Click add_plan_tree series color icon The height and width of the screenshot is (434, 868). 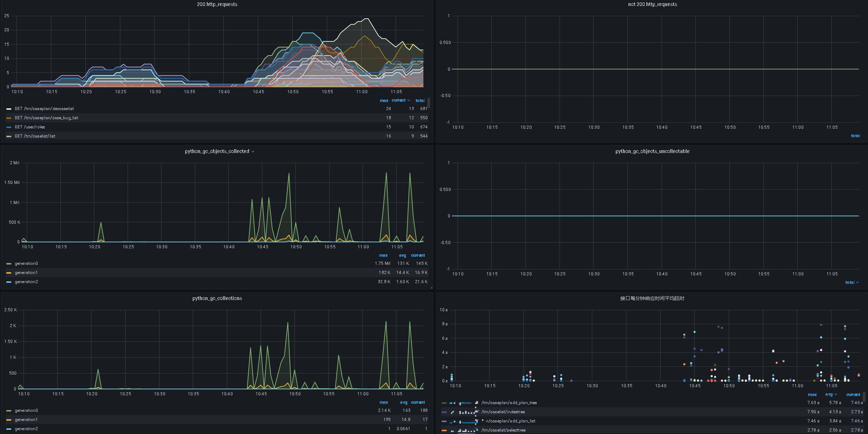[x=444, y=403]
